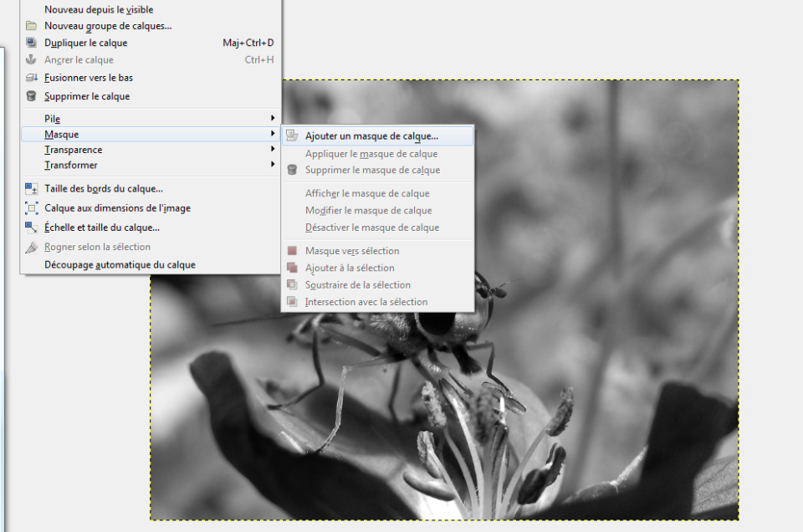Click the trash icon for Supprimer le masque de calque
Image resolution: width=803 pixels, height=532 pixels.
point(292,170)
